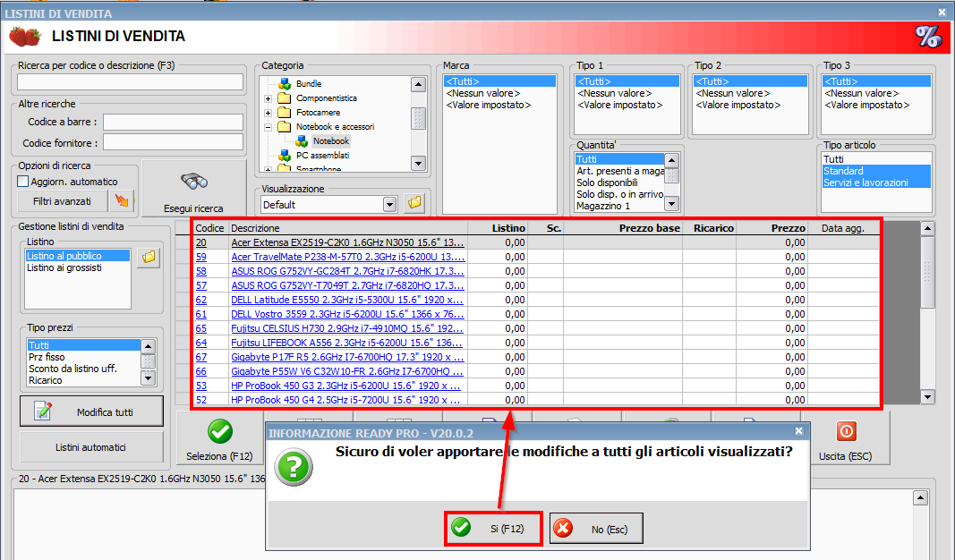The image size is (955, 560).
Task: Click the Fotocamere folder icon
Action: coord(285,113)
